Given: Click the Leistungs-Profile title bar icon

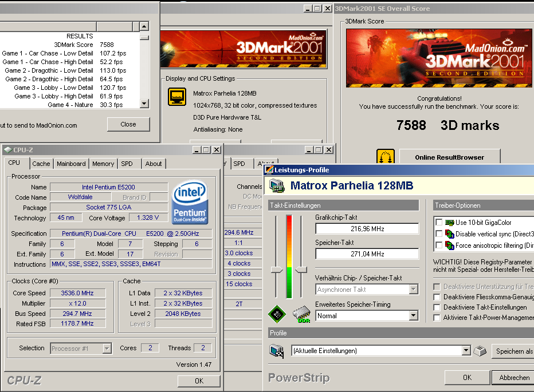Looking at the screenshot, I should click(269, 169).
